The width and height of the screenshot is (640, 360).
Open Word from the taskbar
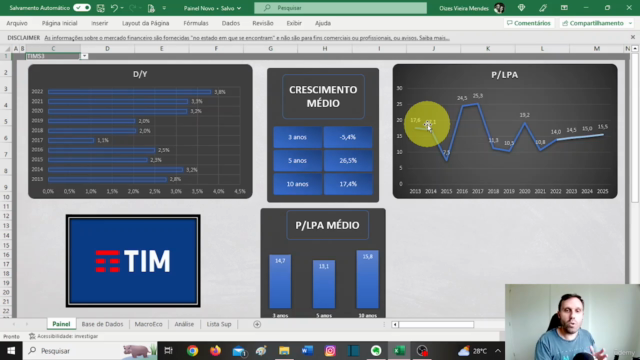pos(307,351)
